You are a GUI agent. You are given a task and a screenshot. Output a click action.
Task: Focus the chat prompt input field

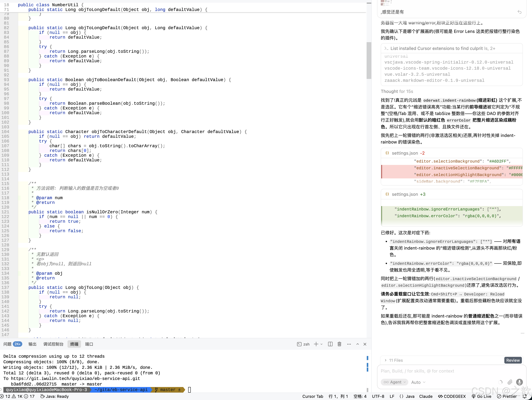pyautogui.click(x=451, y=371)
